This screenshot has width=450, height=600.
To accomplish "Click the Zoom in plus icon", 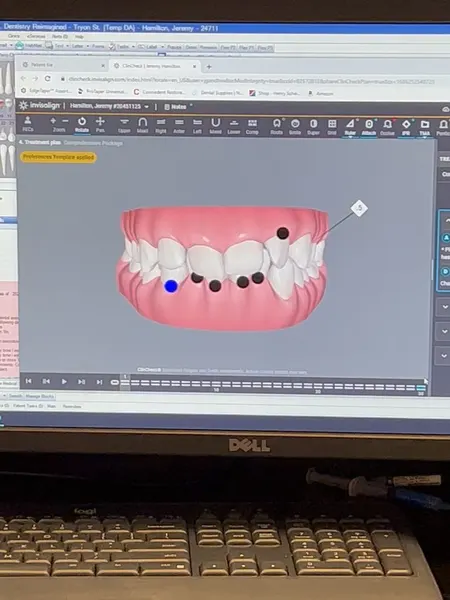I will pyautogui.click(x=53, y=121).
